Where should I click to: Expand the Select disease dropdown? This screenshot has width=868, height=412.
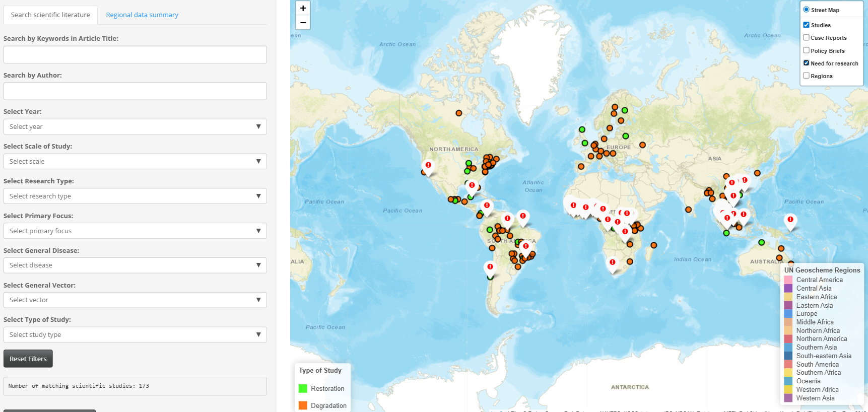[x=135, y=265]
